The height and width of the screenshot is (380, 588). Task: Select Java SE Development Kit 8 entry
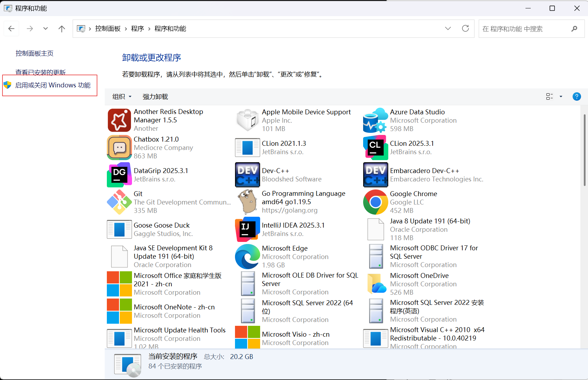[170, 257]
